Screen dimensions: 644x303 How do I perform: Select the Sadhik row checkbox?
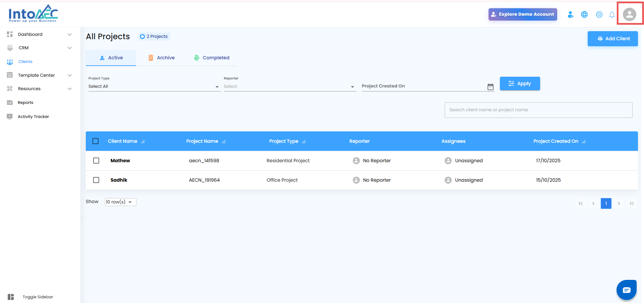point(96,180)
